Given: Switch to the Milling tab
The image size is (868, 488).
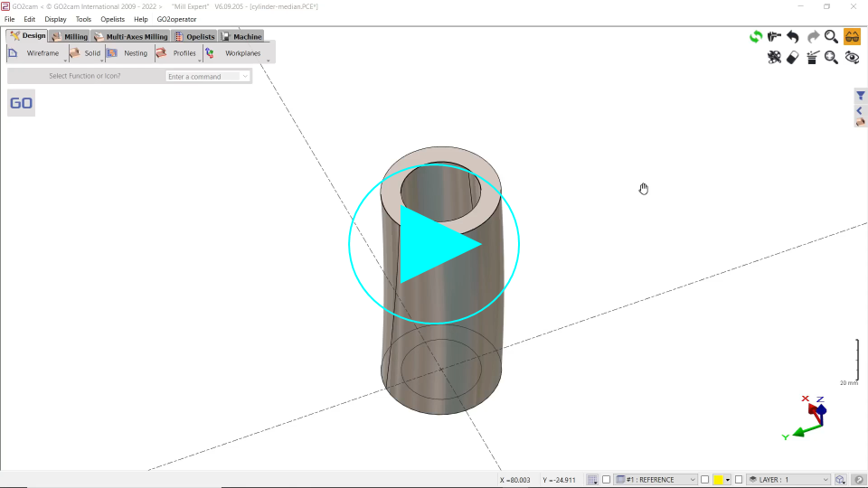Looking at the screenshot, I should pyautogui.click(x=70, y=37).
